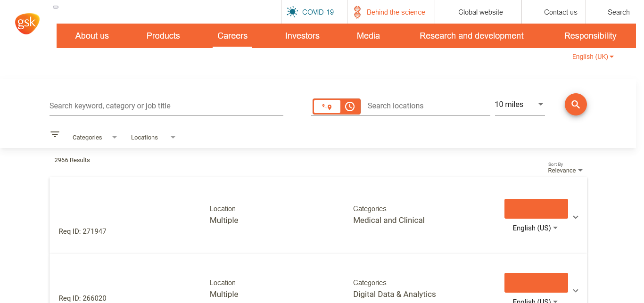
Task: Expand the job row for Req ID 271947
Action: (x=575, y=217)
